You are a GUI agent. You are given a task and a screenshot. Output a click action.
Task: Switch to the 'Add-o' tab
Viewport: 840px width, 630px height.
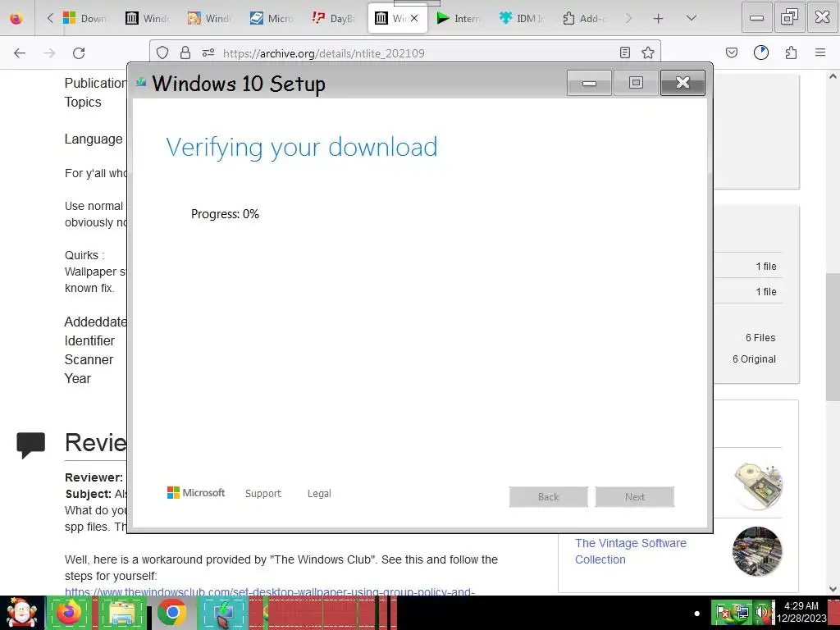(584, 18)
